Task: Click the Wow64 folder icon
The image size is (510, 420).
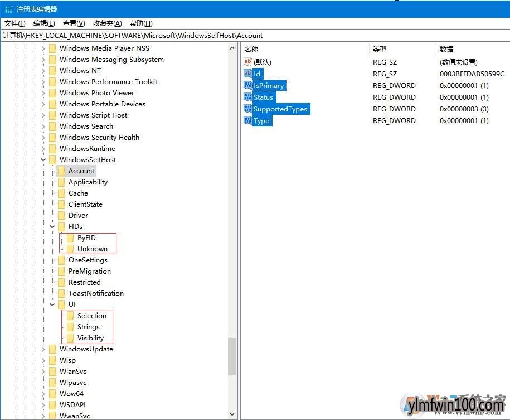Action: pyautogui.click(x=52, y=394)
